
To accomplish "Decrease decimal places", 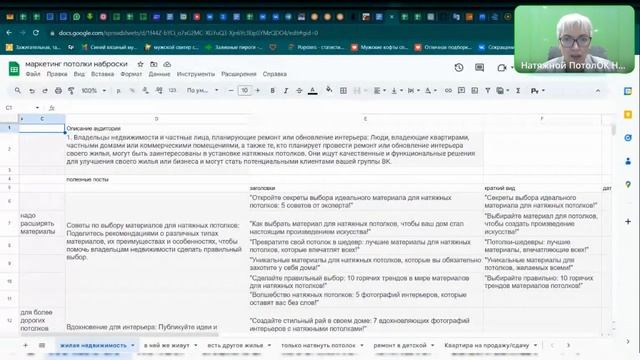I will [145, 91].
